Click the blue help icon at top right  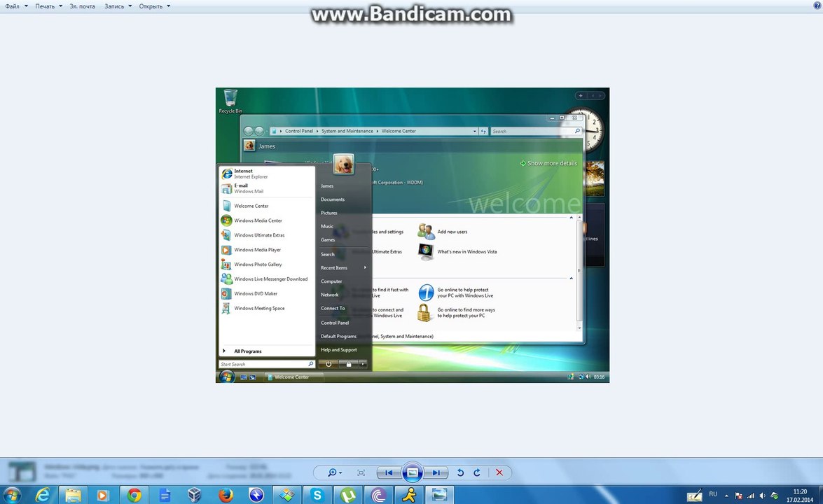[817, 5]
